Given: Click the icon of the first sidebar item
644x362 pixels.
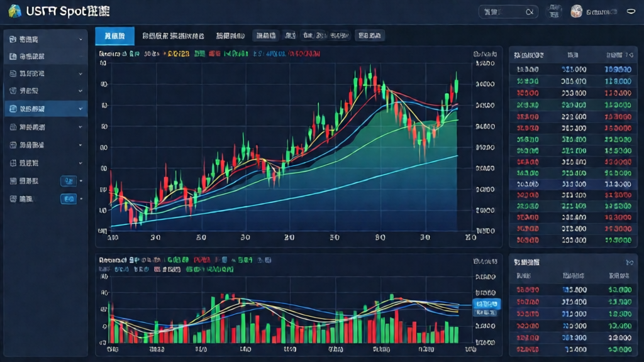Looking at the screenshot, I should [x=13, y=40].
